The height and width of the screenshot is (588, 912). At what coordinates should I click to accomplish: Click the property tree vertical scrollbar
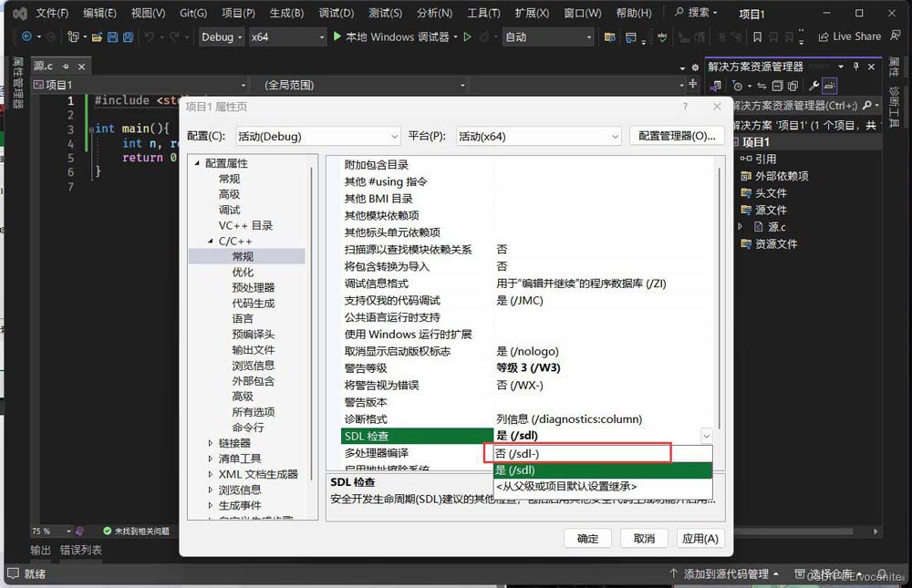pyautogui.click(x=312, y=323)
